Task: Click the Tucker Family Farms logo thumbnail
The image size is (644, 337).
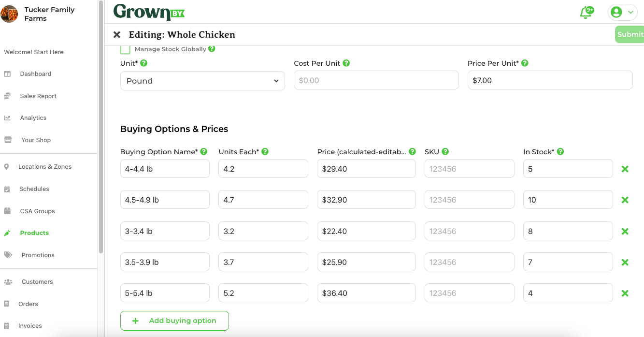Action: [x=9, y=14]
